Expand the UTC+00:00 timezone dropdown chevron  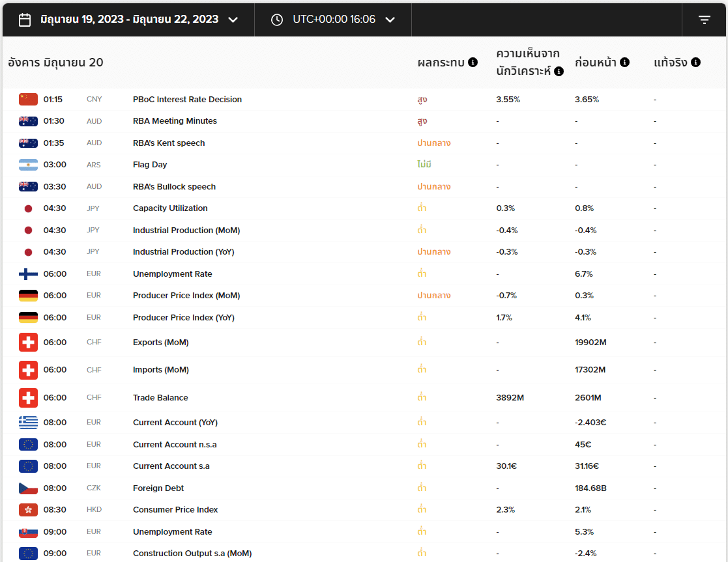(x=390, y=20)
